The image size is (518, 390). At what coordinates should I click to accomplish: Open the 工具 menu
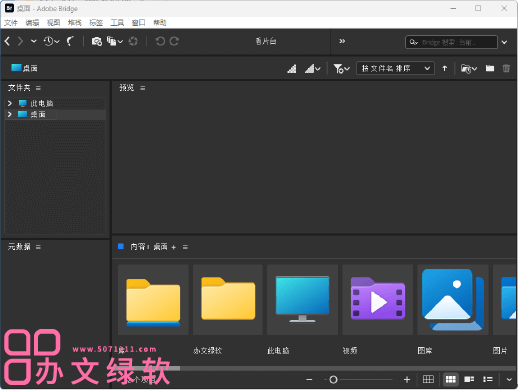(x=117, y=23)
